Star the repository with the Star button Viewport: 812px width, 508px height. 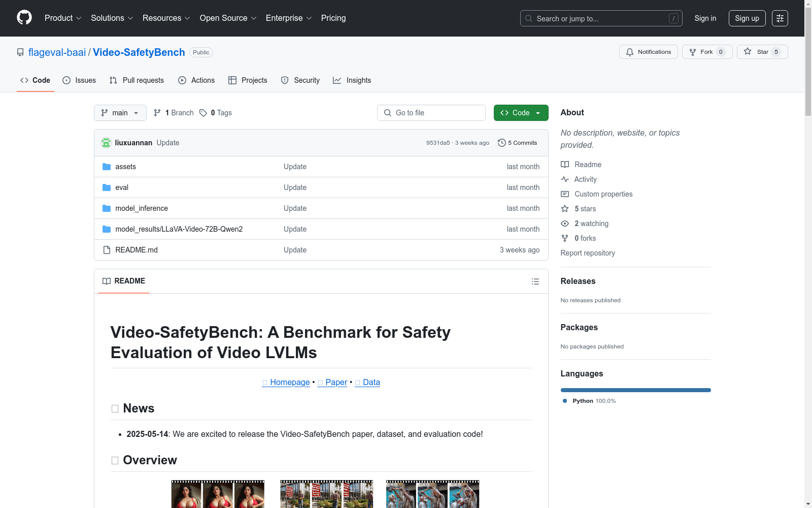tap(762, 52)
